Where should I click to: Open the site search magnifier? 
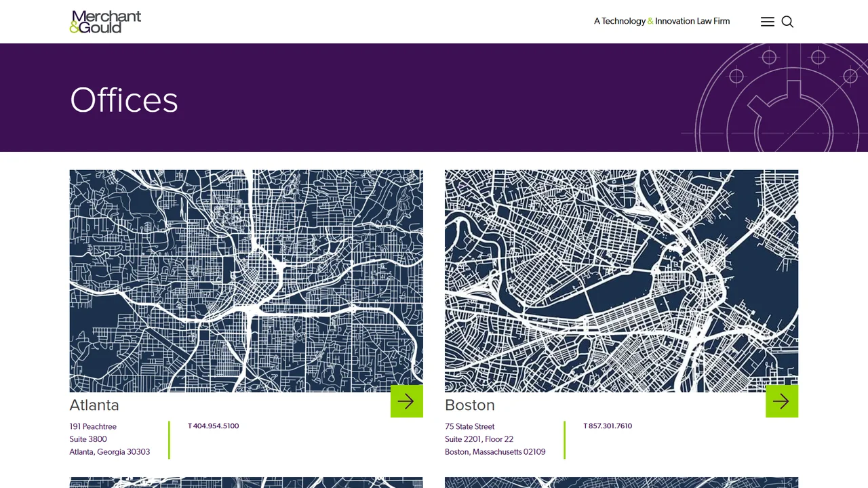click(x=787, y=22)
